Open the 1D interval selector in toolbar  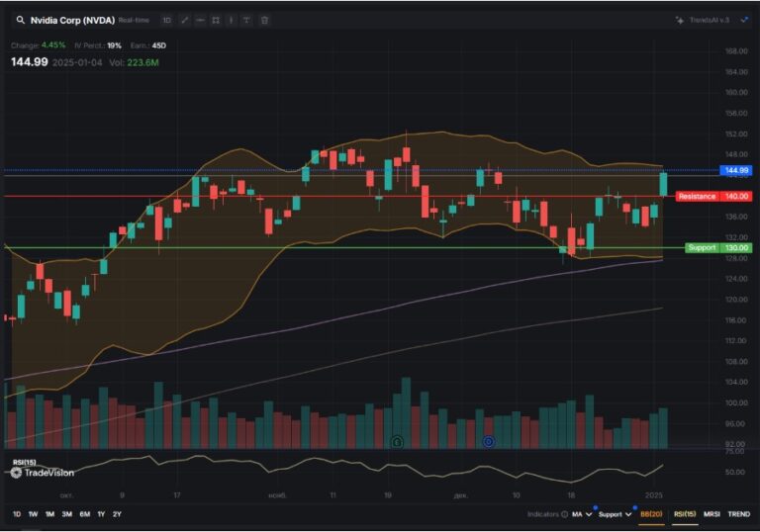point(166,20)
